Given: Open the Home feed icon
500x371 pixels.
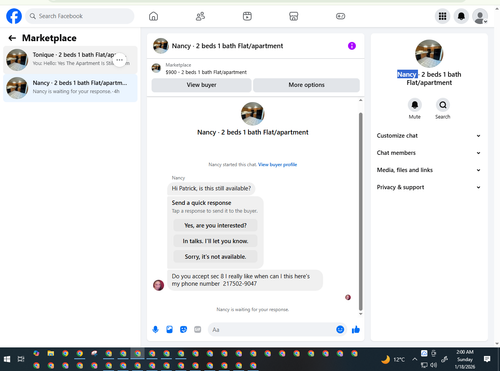Looking at the screenshot, I should [x=153, y=16].
